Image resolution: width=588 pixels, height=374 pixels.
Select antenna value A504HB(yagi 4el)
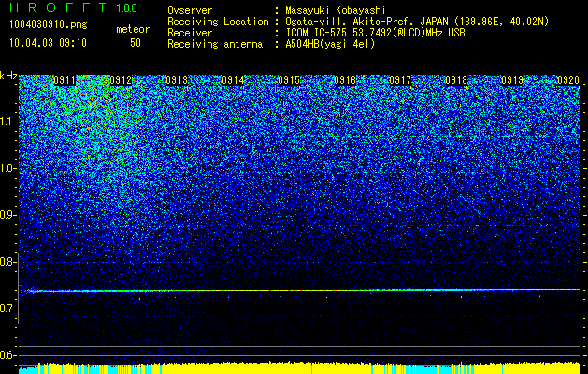[330, 44]
